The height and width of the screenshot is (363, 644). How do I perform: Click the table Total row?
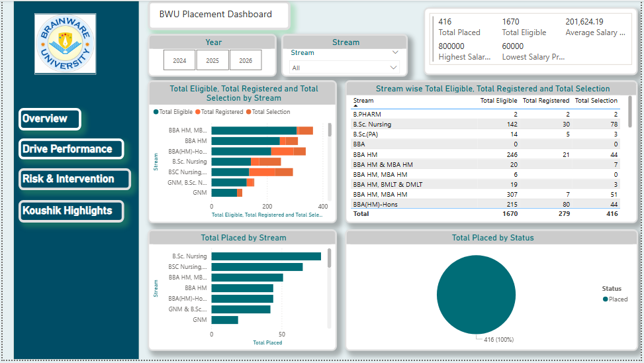pyautogui.click(x=486, y=214)
